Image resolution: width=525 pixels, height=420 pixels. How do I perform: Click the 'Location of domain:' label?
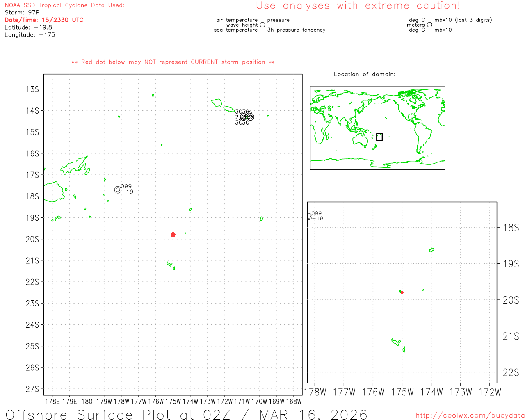pyautogui.click(x=364, y=74)
